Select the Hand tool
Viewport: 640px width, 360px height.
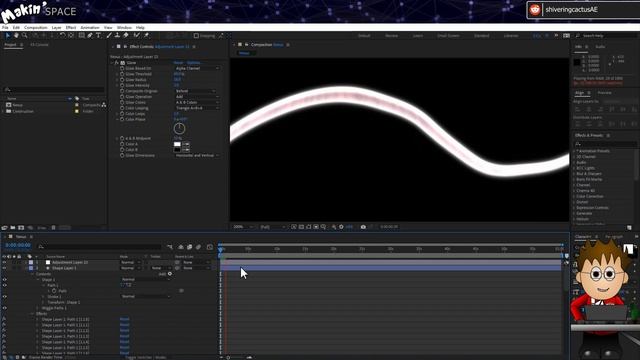[16, 36]
